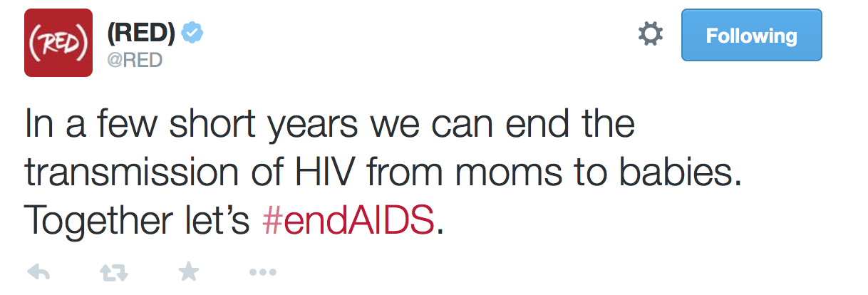The height and width of the screenshot is (295, 868).
Task: Open the more options ellipsis menu
Action: [x=262, y=271]
